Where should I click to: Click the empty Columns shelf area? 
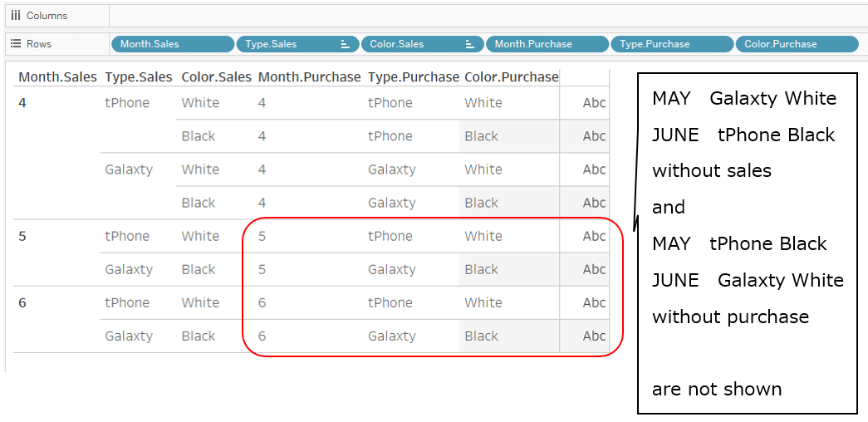[x=488, y=16]
